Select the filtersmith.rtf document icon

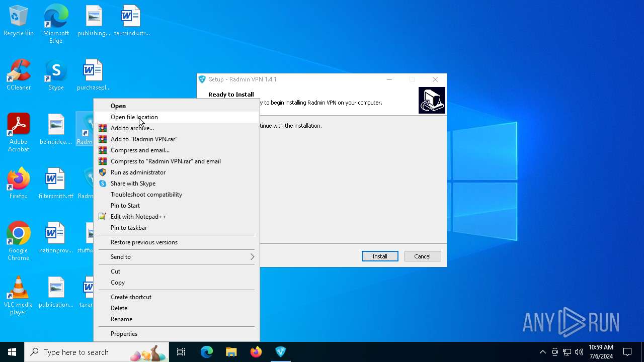point(56,184)
